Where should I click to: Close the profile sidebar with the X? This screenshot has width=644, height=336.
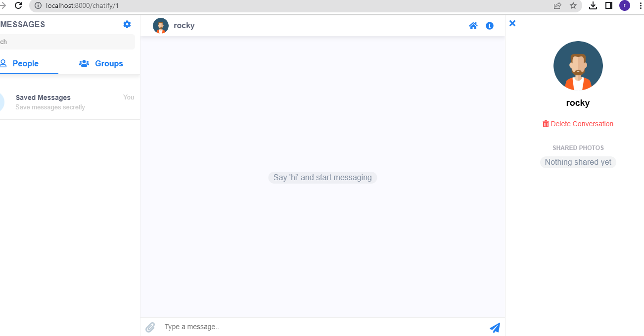click(512, 23)
